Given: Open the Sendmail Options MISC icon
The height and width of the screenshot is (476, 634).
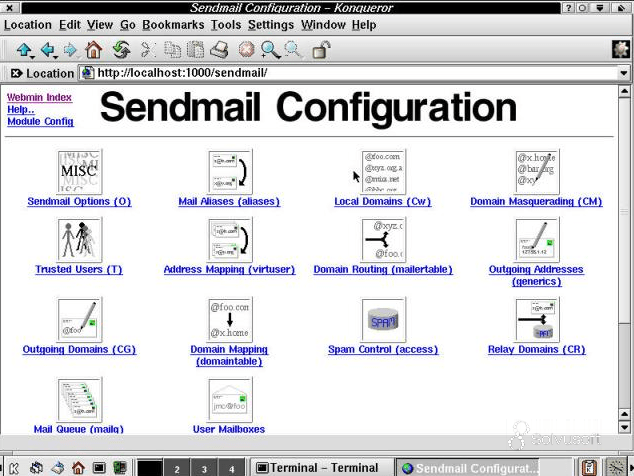Looking at the screenshot, I should 80,171.
